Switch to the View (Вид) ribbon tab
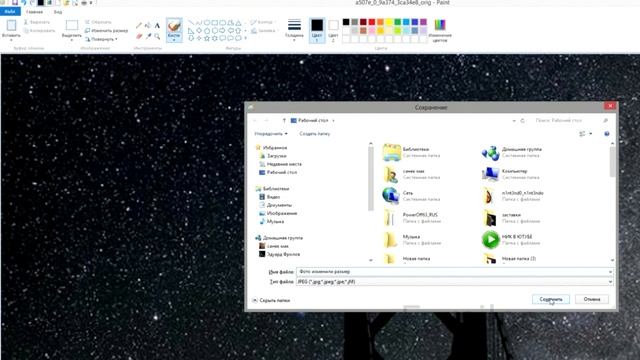This screenshot has height=360, width=640. (58, 12)
